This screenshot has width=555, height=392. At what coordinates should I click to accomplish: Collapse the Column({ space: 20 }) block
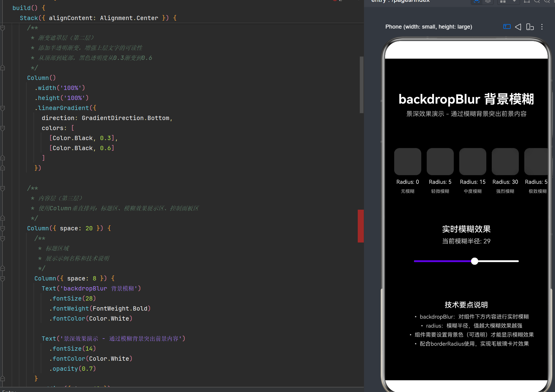pyautogui.click(x=2, y=229)
